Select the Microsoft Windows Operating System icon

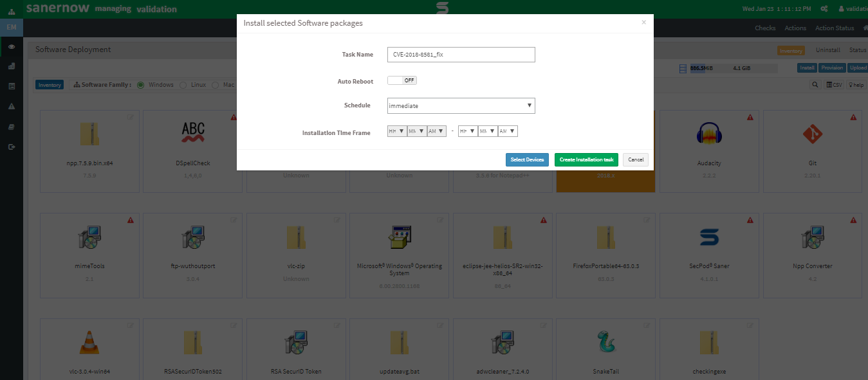(x=400, y=238)
